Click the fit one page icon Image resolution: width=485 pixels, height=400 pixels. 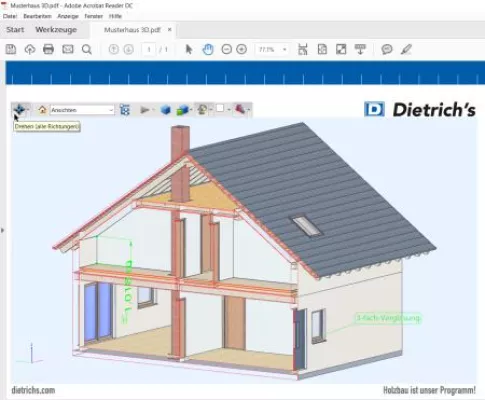(322, 49)
